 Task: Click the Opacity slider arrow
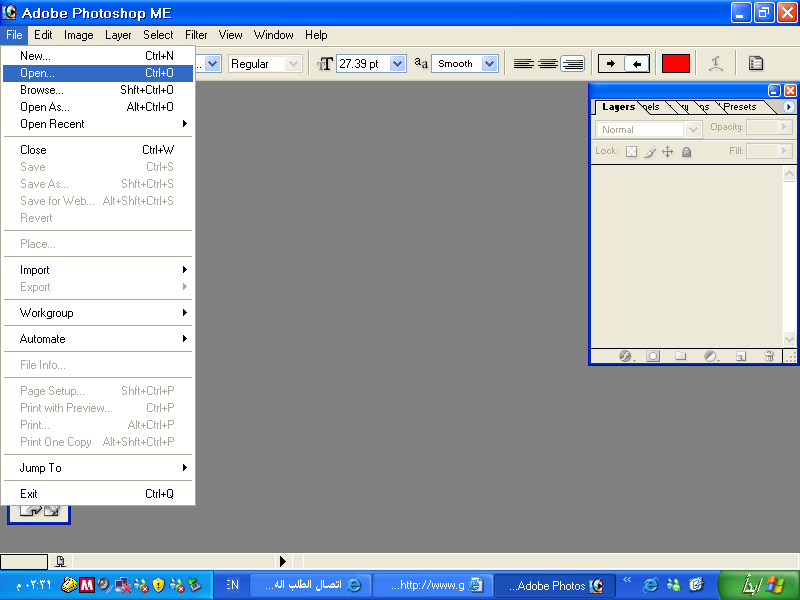784,127
